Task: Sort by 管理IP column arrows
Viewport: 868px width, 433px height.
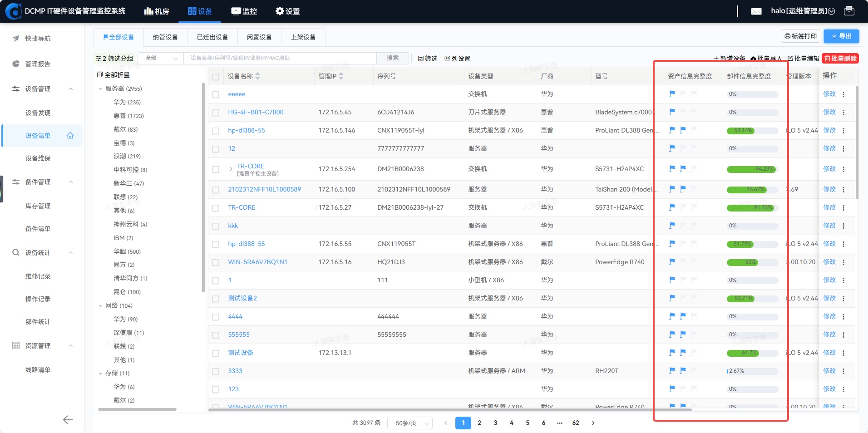Action: [341, 76]
